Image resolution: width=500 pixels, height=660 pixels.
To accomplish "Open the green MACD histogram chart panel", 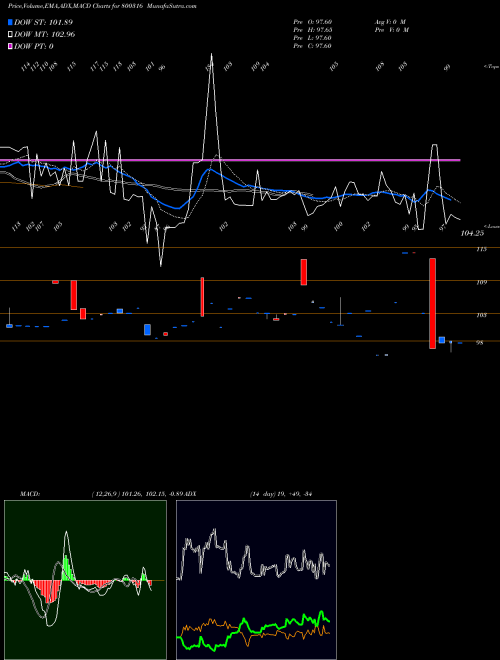I will point(85,580).
